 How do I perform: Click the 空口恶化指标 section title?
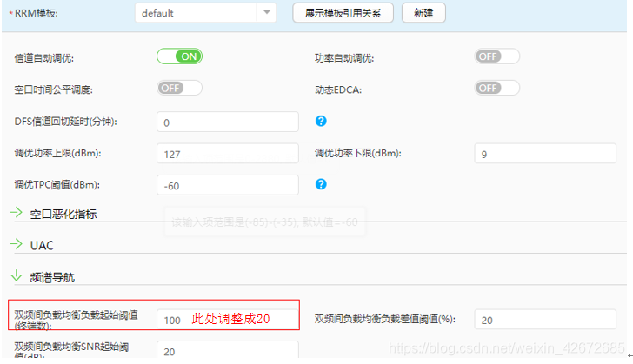point(63,214)
